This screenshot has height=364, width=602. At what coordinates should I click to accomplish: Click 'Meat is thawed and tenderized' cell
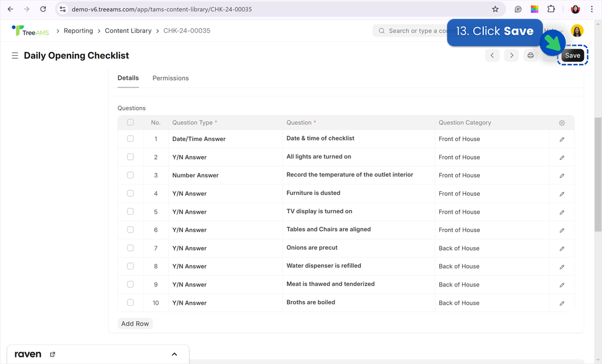coord(359,284)
